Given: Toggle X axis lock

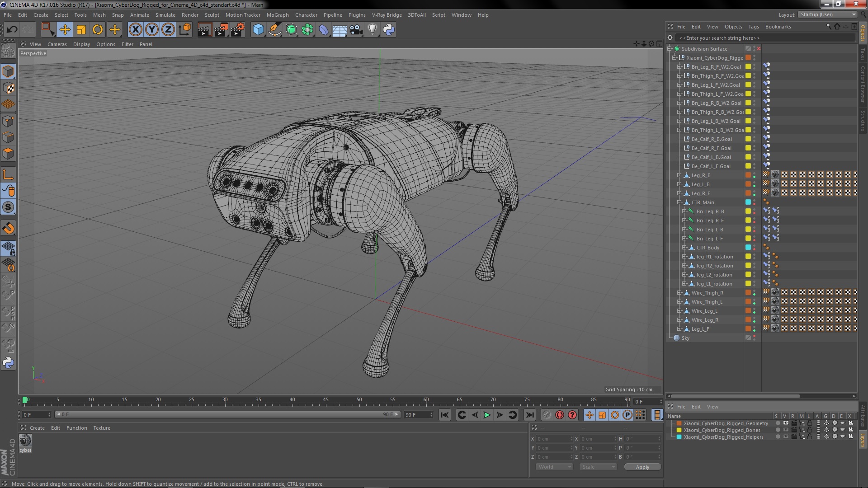Looking at the screenshot, I should coord(135,30).
